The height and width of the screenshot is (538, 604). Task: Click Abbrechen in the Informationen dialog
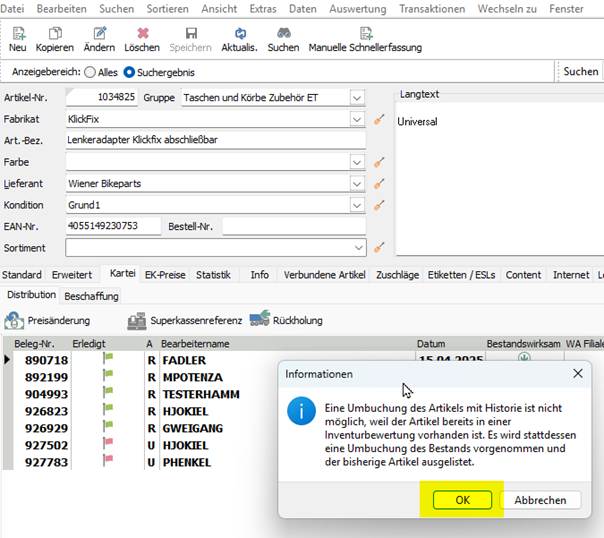(540, 500)
